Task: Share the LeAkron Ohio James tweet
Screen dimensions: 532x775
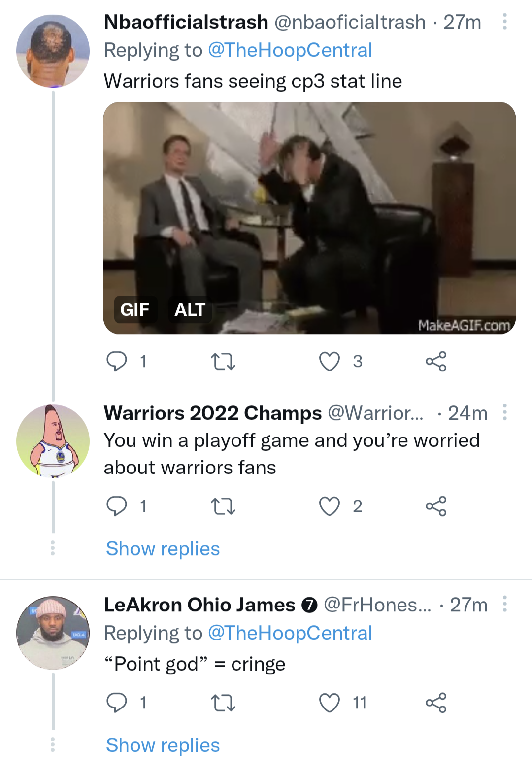Action: (x=436, y=703)
